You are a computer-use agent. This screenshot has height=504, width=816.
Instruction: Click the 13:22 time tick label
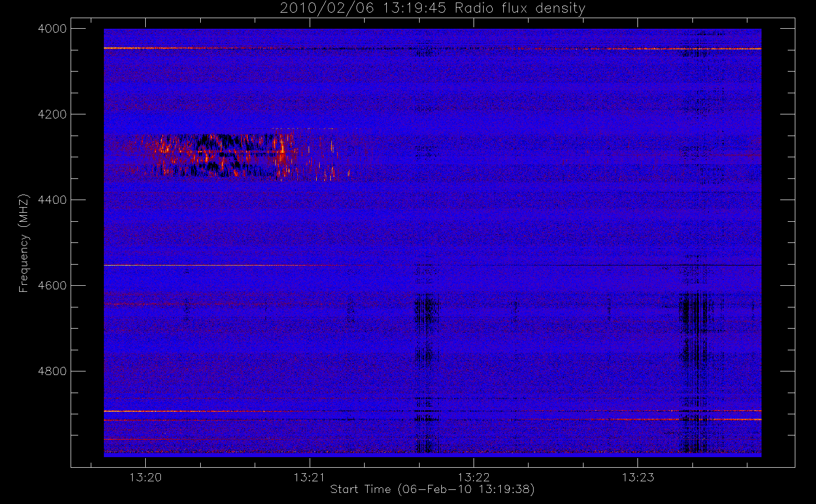tap(474, 477)
